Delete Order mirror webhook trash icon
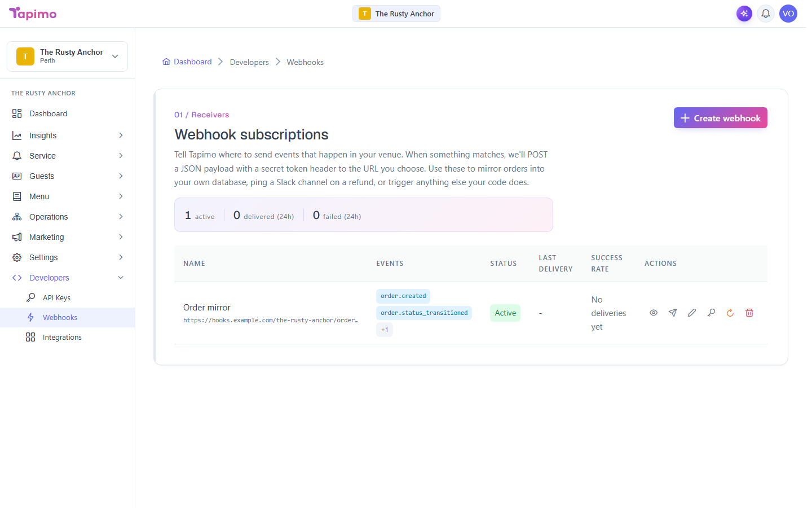Screen dimensions: 812x508 [x=749, y=313]
